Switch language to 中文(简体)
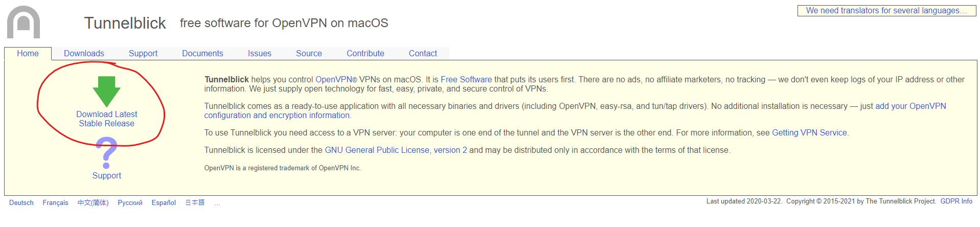The width and height of the screenshot is (980, 227). pyautogui.click(x=93, y=202)
